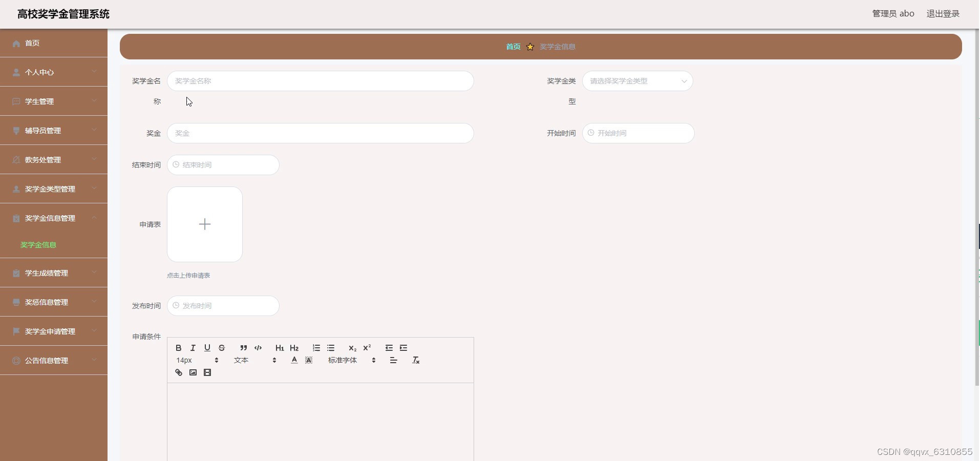Expand 奖学金申请管理 sidebar menu
Image resolution: width=980 pixels, height=461 pixels.
[54, 331]
